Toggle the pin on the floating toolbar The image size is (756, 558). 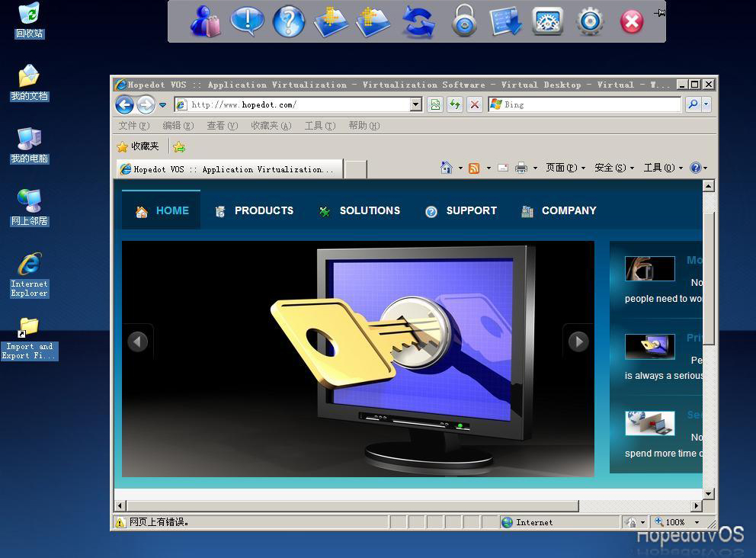coord(660,12)
